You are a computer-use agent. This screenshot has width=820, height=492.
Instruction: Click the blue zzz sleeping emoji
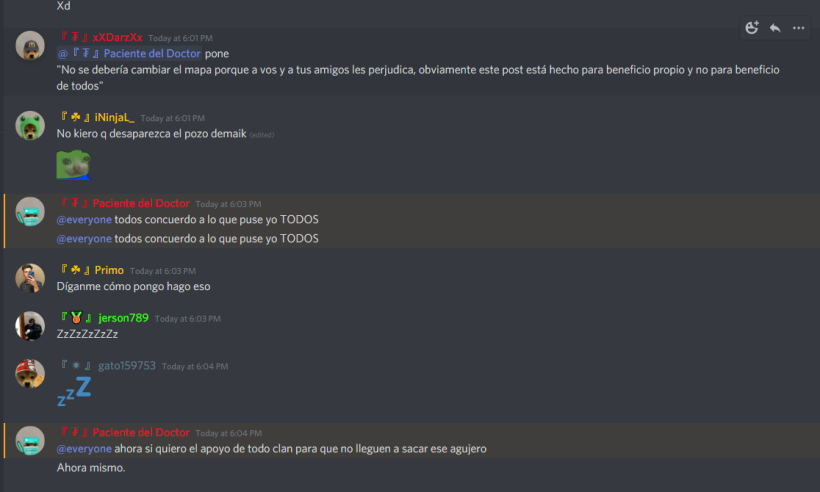74,392
